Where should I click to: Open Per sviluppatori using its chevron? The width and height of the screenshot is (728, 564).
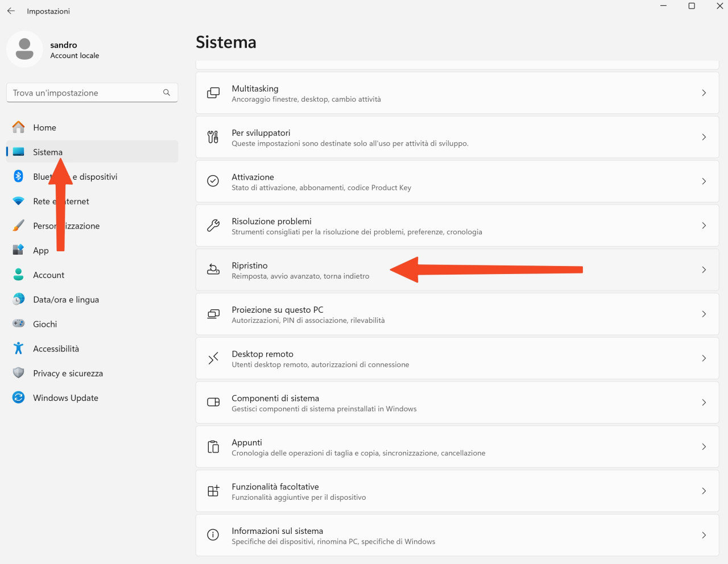point(704,137)
